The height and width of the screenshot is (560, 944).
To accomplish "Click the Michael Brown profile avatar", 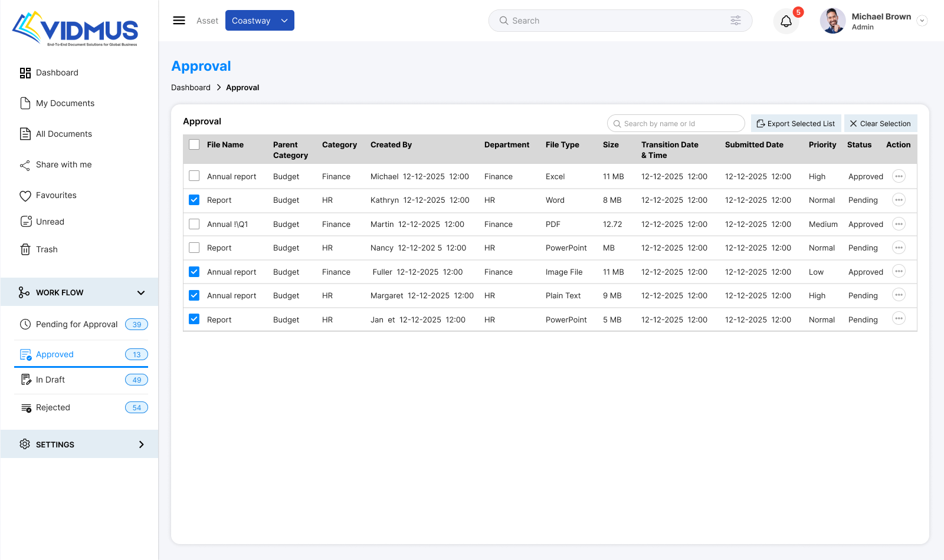I will 832,21.
